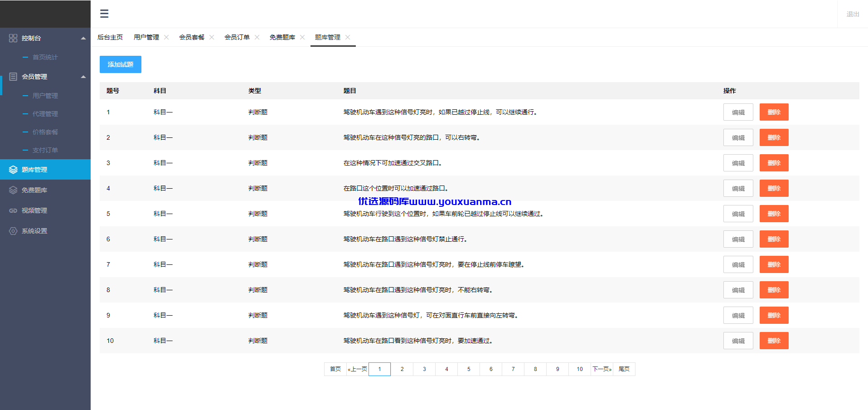Open 视频管理 in the sidebar
This screenshot has height=410, width=868.
pos(45,210)
